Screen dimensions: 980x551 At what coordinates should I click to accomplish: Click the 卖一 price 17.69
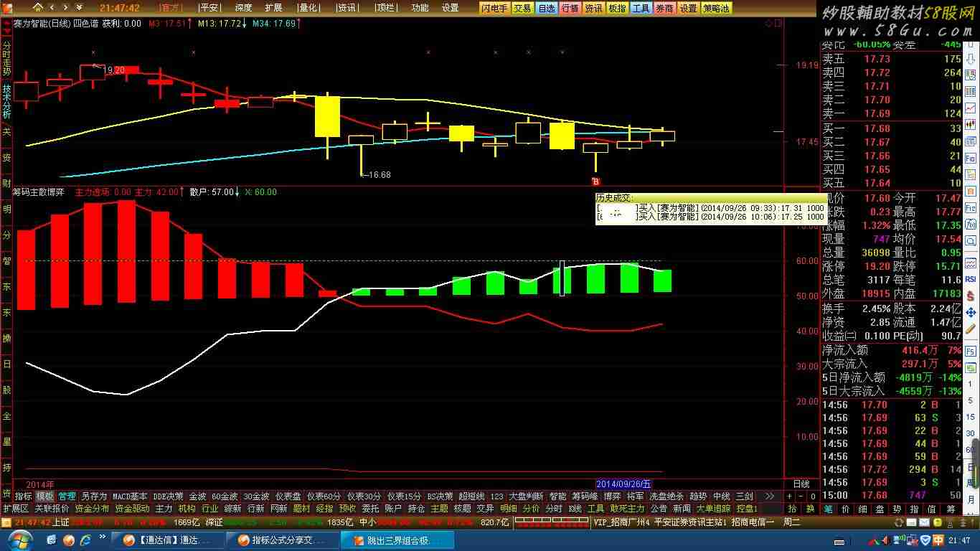pyautogui.click(x=877, y=113)
